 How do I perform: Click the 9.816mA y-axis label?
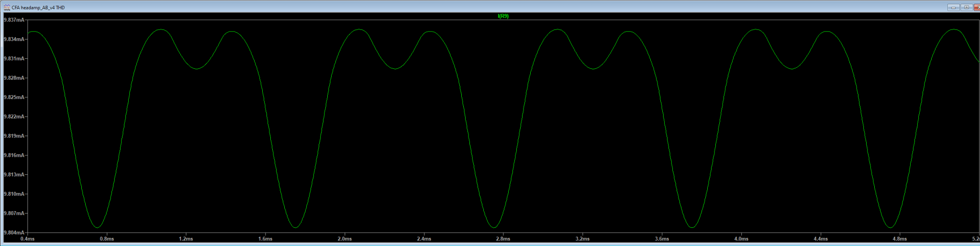[x=13, y=155]
